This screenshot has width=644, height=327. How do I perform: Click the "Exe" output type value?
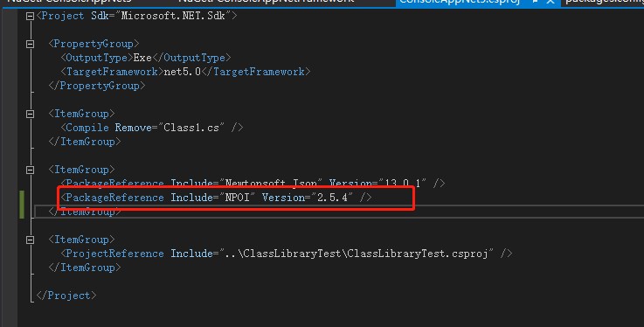point(142,58)
